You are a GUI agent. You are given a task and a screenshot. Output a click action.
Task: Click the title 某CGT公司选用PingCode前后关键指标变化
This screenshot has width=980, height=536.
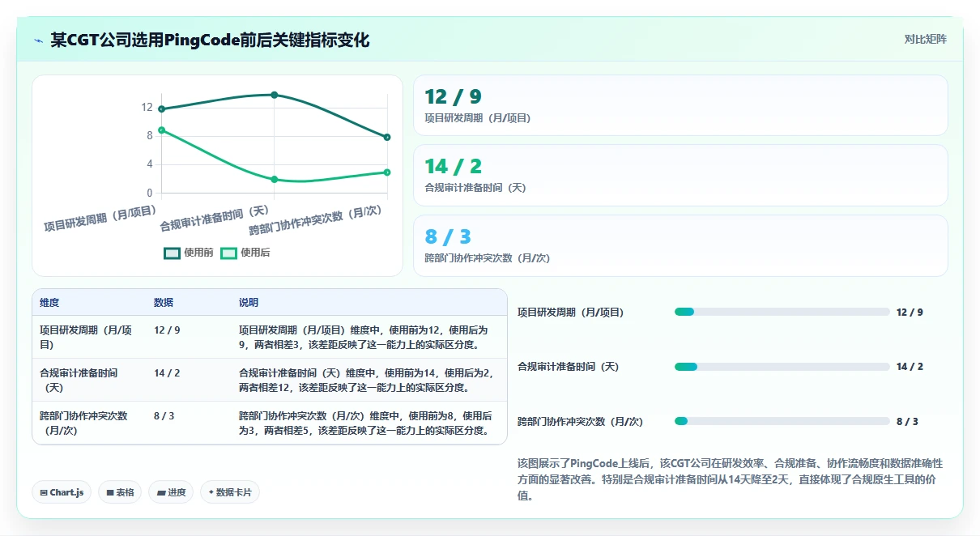[x=210, y=40]
